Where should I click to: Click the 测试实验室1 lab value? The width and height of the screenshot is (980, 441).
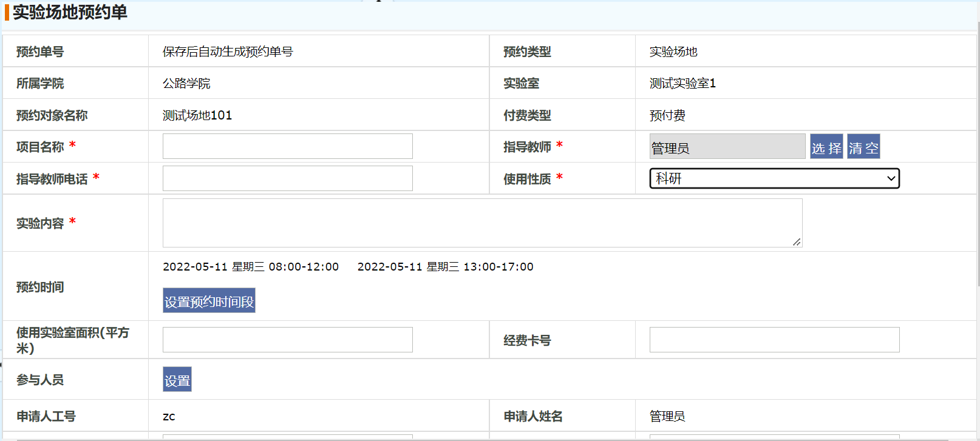coord(682,84)
